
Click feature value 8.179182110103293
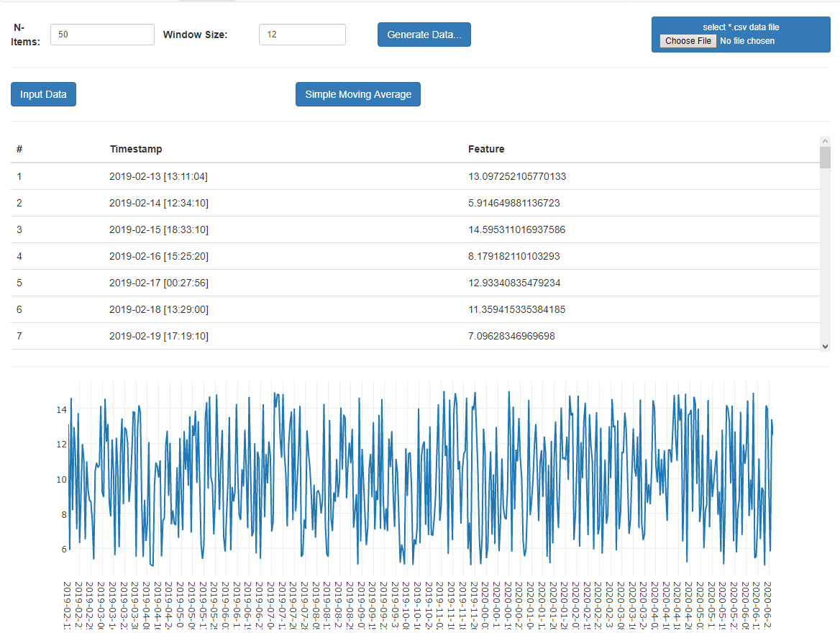pos(513,256)
